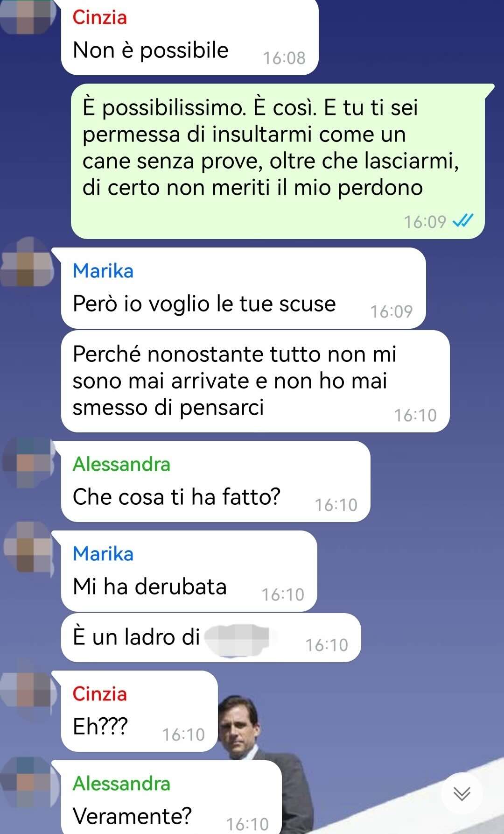The width and height of the screenshot is (504, 834).
Task: Open Cinzia's avatar beside 'Non è possibile'
Action: tap(26, 15)
